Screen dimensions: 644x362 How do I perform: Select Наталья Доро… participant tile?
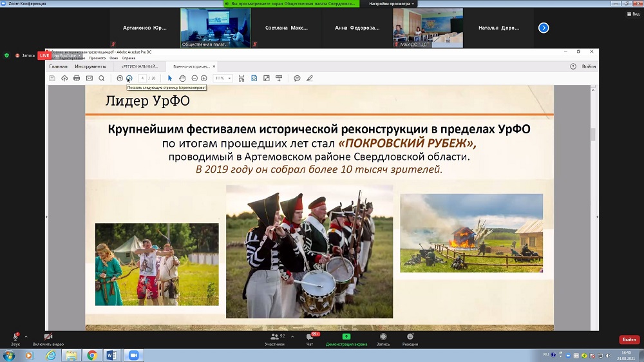(498, 28)
